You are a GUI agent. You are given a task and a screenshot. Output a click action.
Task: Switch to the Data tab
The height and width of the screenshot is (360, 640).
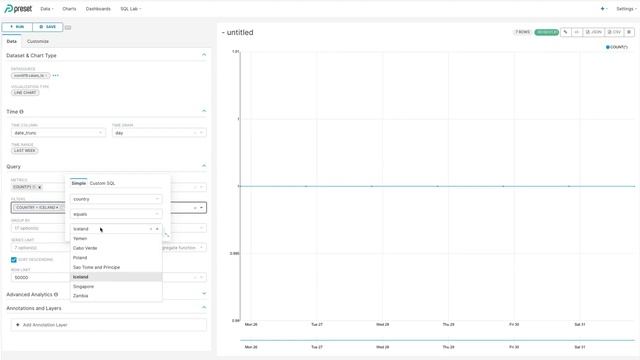[x=11, y=41]
